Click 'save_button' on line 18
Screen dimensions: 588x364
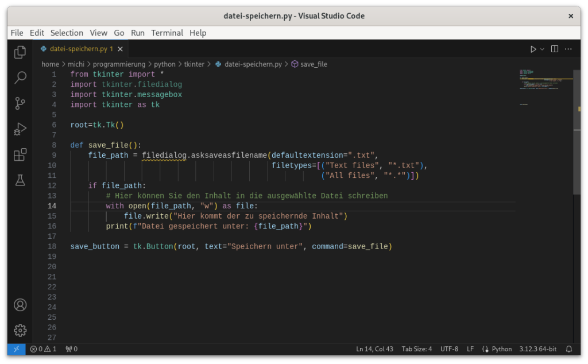pos(95,246)
